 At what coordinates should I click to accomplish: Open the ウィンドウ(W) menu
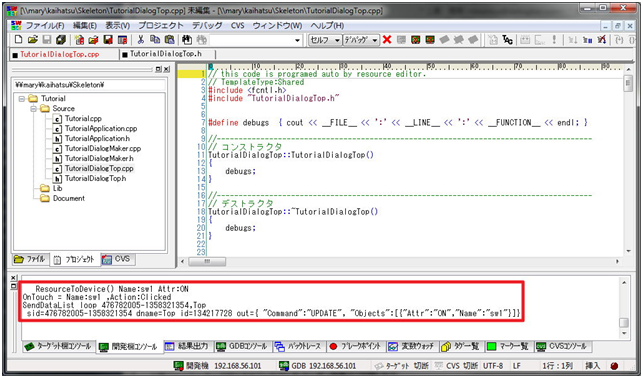(x=277, y=25)
